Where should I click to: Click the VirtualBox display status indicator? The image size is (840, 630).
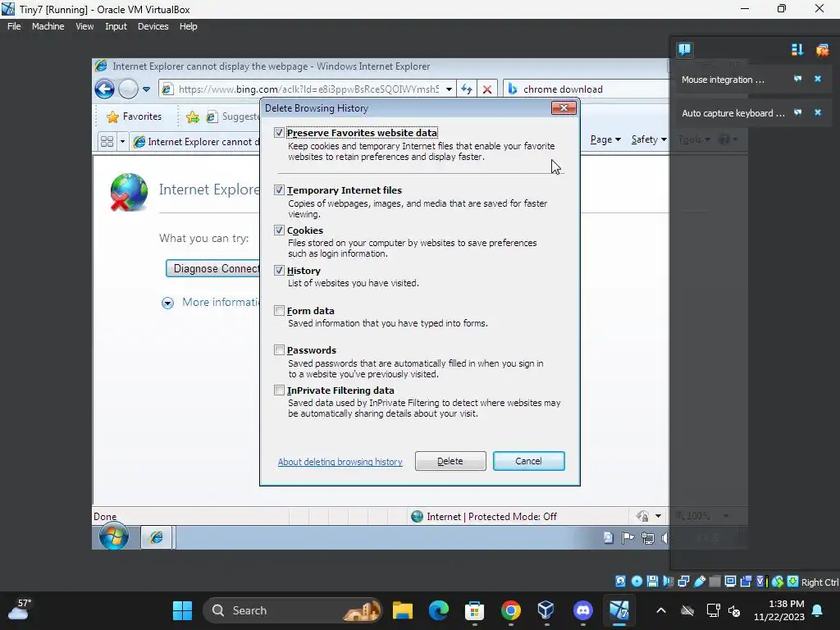(x=730, y=582)
